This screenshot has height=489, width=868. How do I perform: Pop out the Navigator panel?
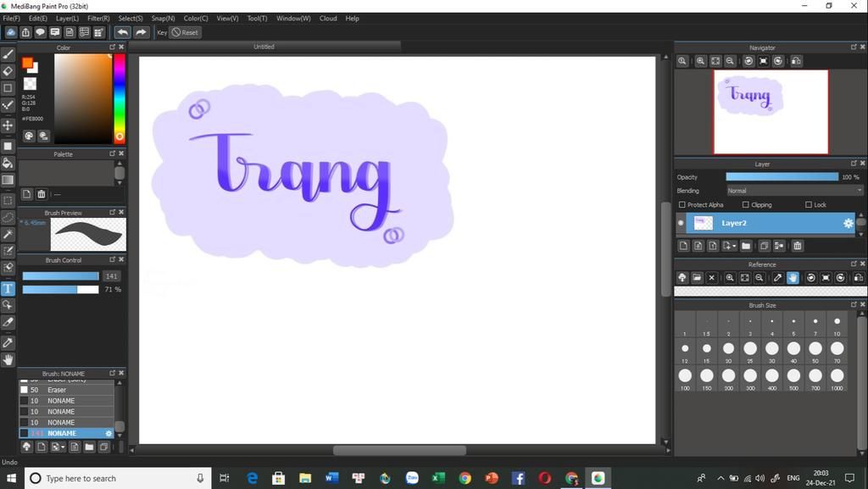click(x=854, y=47)
